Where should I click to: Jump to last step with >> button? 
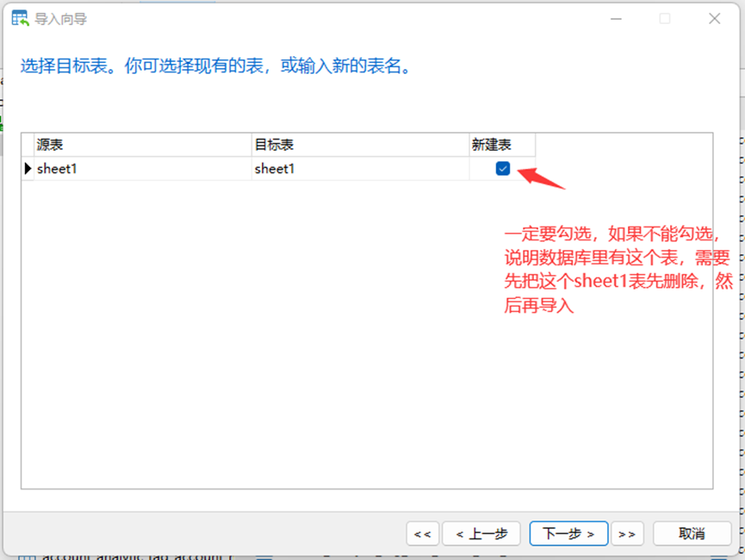coord(627,533)
